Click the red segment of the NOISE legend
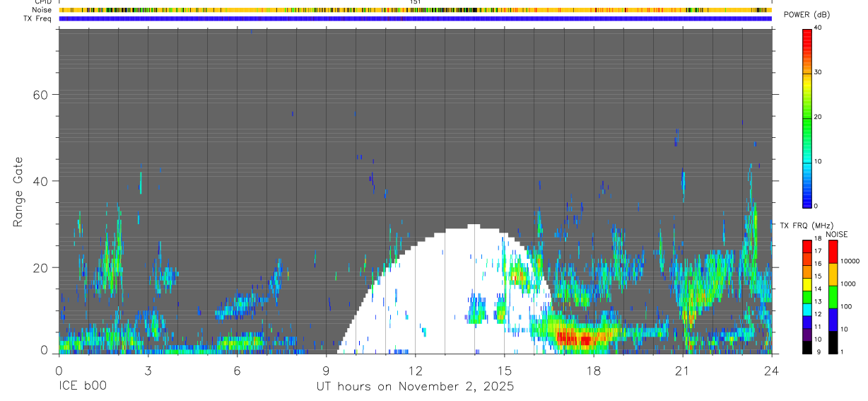The height and width of the screenshot is (401, 868). (833, 251)
